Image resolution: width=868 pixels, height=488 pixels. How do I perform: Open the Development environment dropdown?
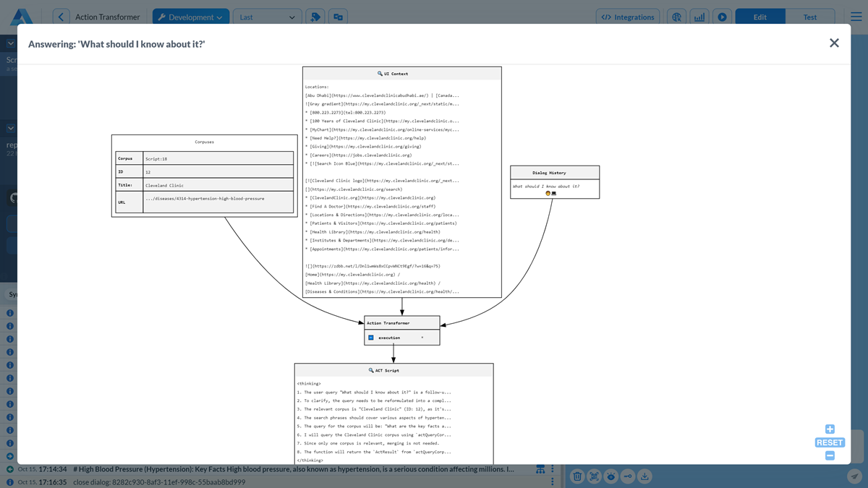pyautogui.click(x=190, y=16)
